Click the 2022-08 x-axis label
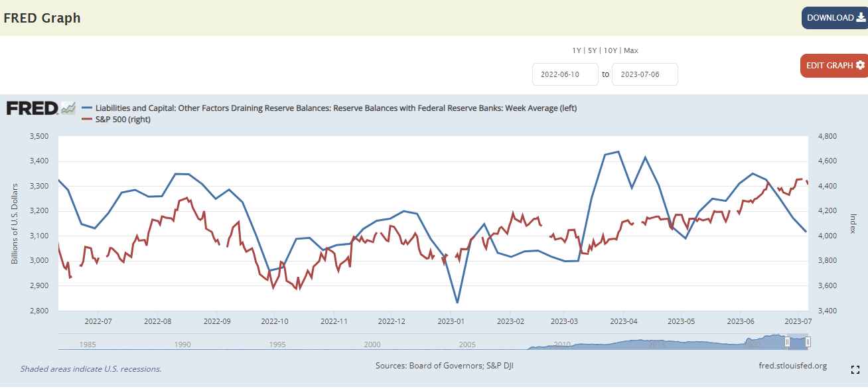Image resolution: width=868 pixels, height=389 pixels. click(157, 321)
